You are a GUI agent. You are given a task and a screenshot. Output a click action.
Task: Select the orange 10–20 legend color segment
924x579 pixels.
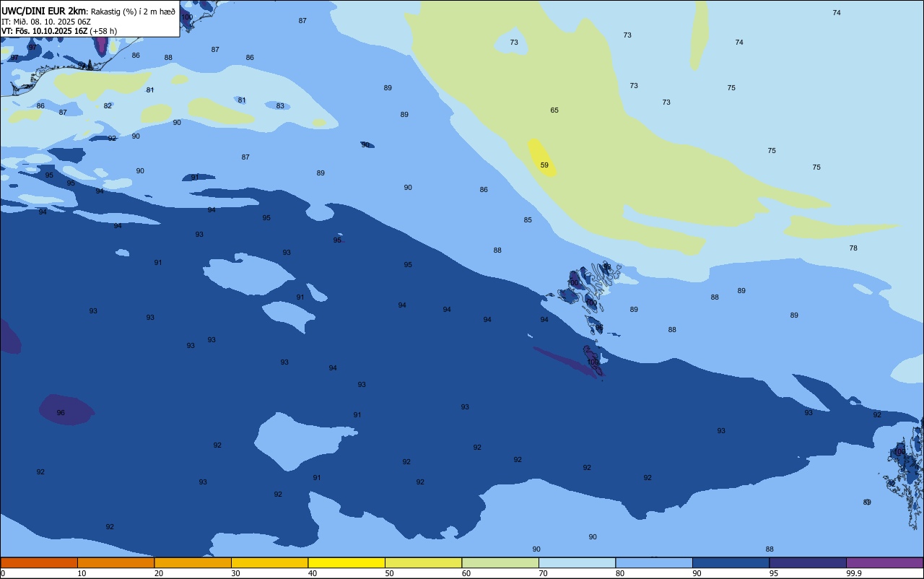115,562
